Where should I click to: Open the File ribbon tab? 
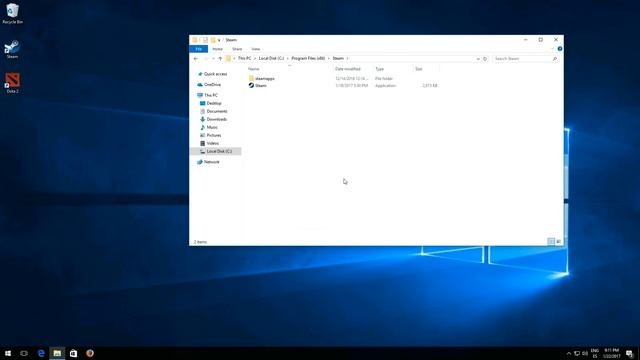[x=199, y=49]
